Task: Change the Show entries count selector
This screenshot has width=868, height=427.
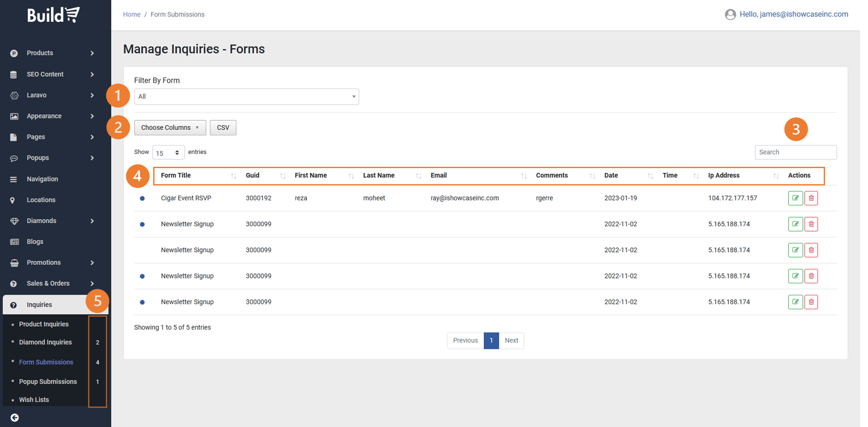Action: tap(168, 152)
